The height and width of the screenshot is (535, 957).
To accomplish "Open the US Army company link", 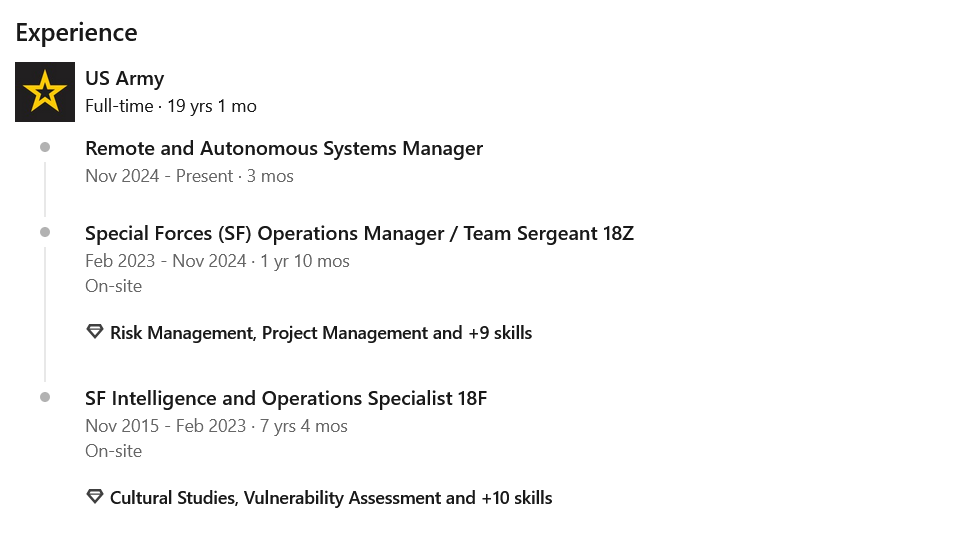I will tap(125, 79).
